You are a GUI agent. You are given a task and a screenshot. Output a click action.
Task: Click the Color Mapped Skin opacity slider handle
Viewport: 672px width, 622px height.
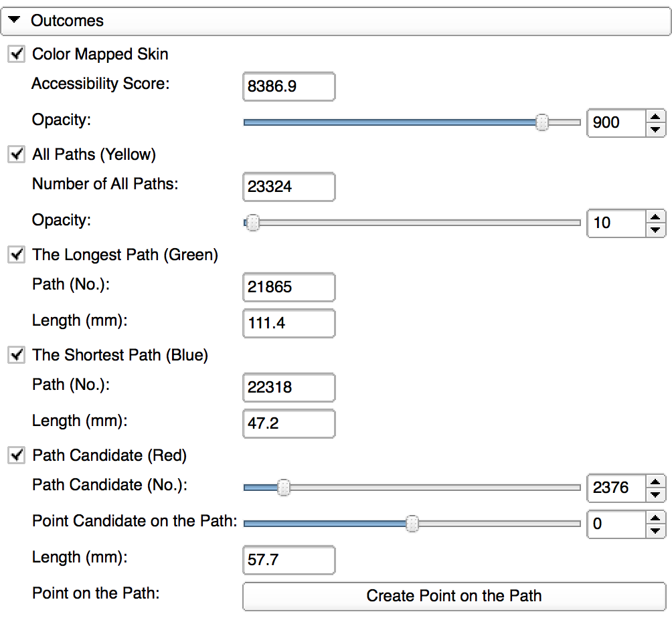(x=542, y=122)
